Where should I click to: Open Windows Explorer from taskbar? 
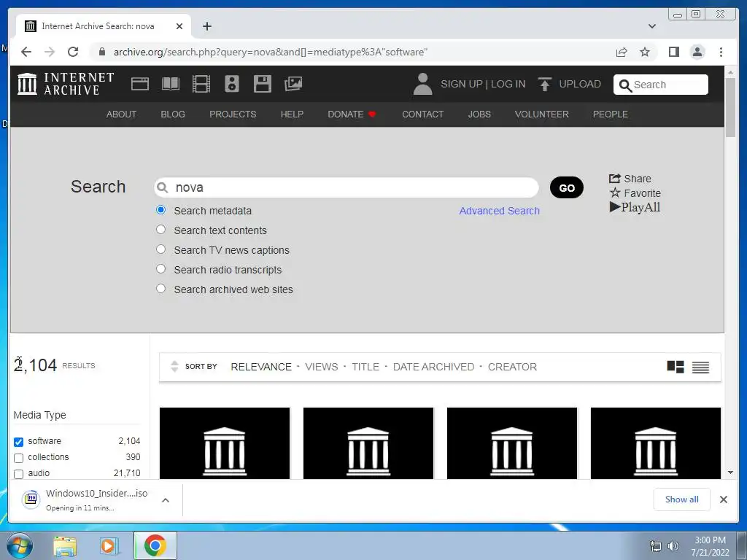point(65,545)
